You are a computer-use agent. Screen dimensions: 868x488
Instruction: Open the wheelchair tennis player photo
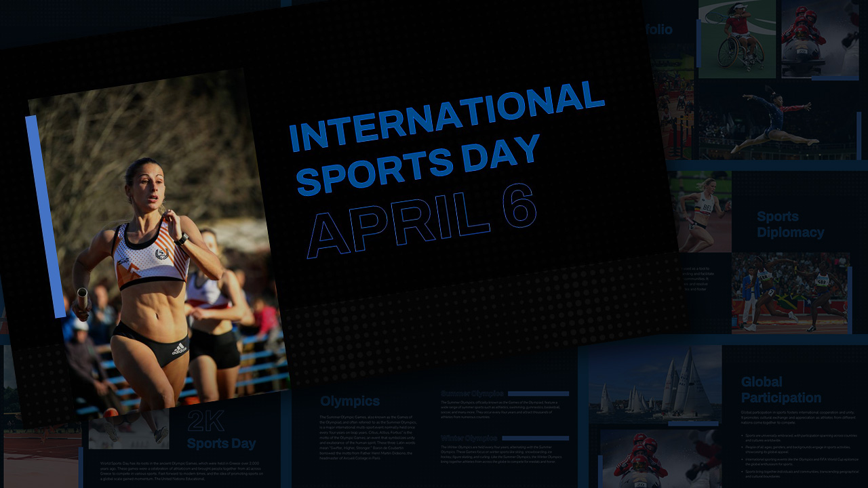[736, 39]
